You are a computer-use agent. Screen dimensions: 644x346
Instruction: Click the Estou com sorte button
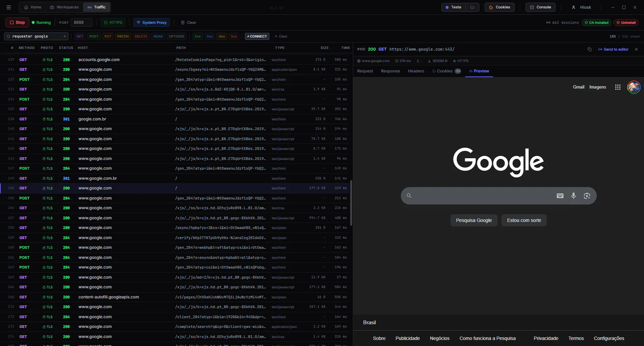click(x=524, y=220)
